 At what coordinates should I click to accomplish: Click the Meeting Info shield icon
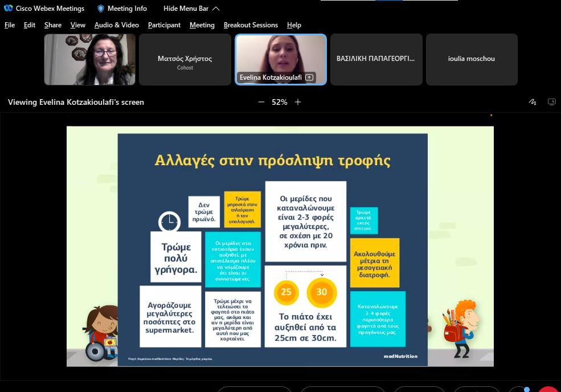click(101, 9)
